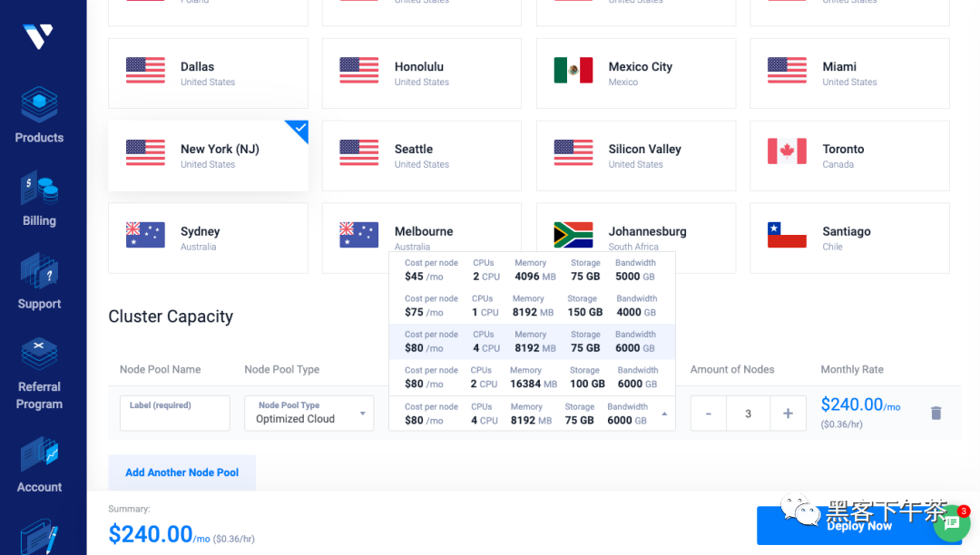This screenshot has width=980, height=555.
Task: Open the Support sidebar section
Action: click(39, 283)
